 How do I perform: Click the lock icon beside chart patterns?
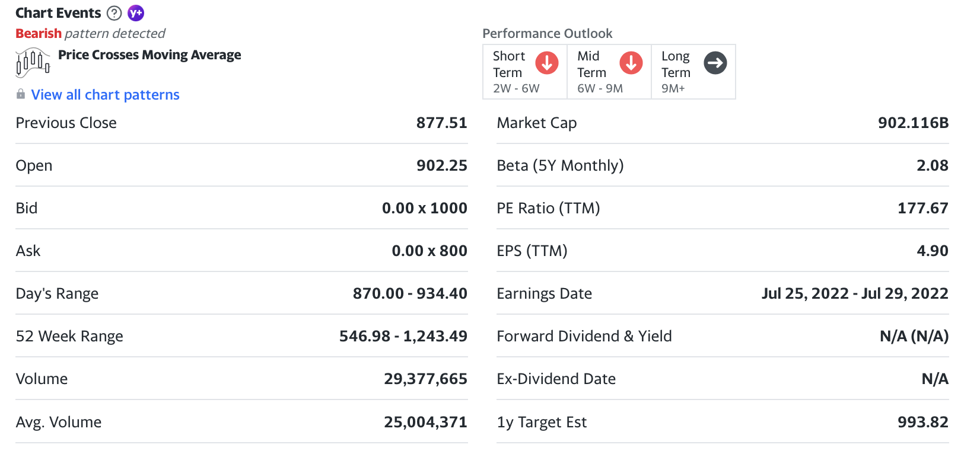click(x=21, y=94)
